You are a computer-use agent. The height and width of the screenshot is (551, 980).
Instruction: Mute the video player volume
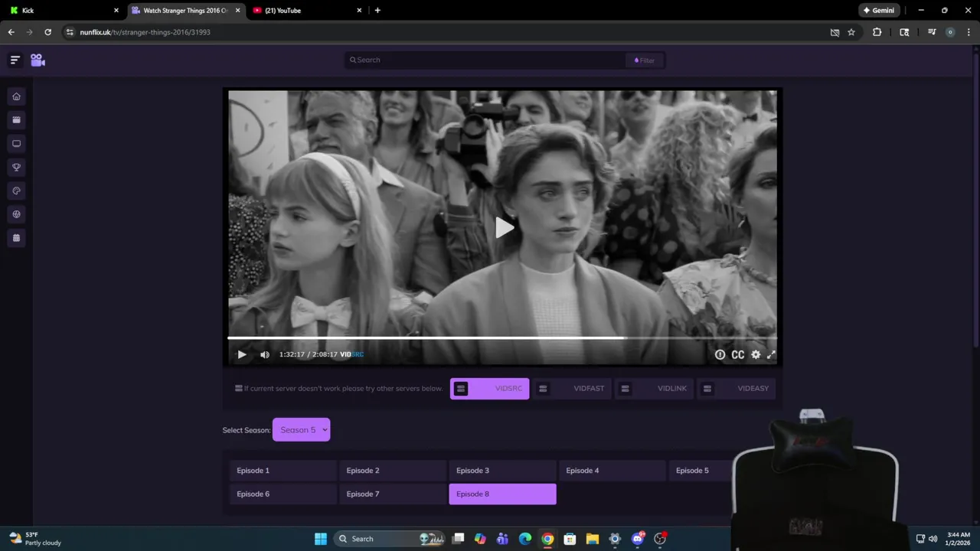click(265, 354)
